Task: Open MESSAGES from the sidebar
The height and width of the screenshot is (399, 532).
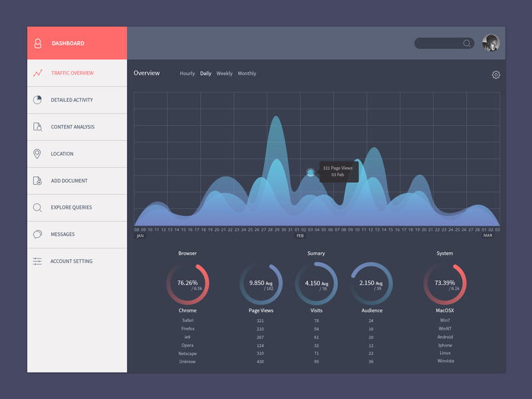Action: click(x=77, y=234)
